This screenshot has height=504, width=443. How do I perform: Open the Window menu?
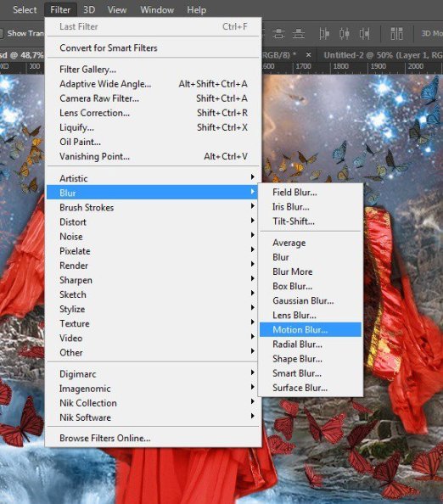(x=157, y=9)
